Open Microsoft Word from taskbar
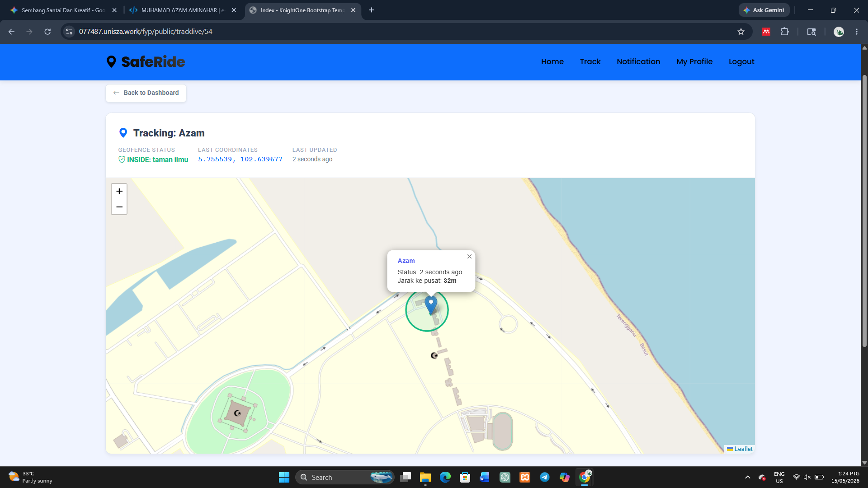 click(485, 477)
